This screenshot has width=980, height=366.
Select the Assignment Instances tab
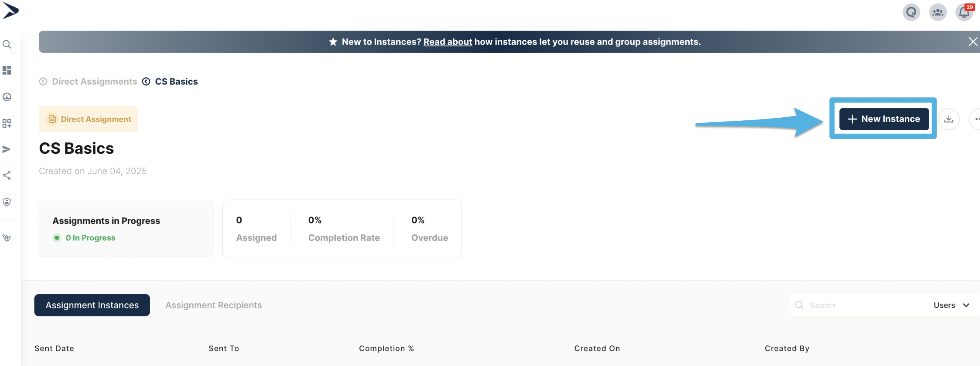click(x=92, y=305)
